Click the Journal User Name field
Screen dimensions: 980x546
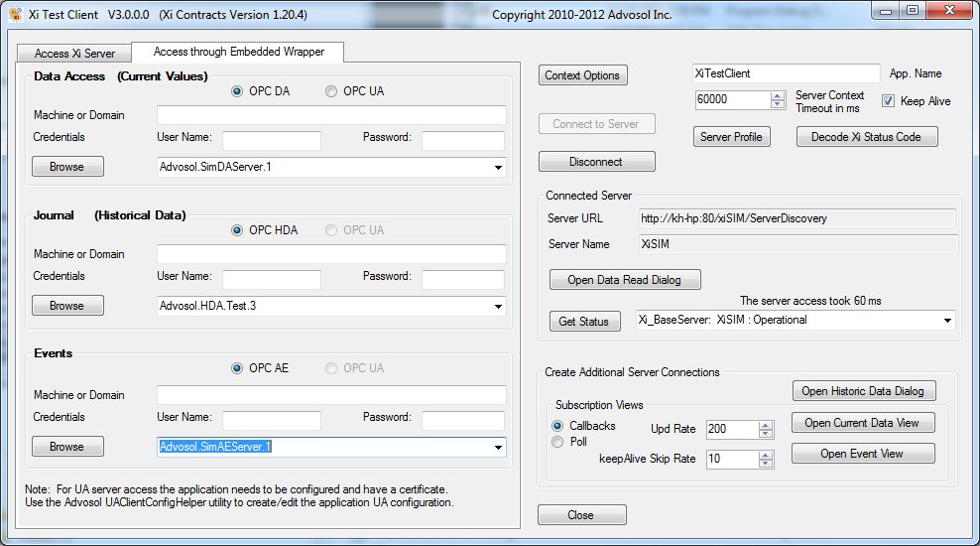272,280
